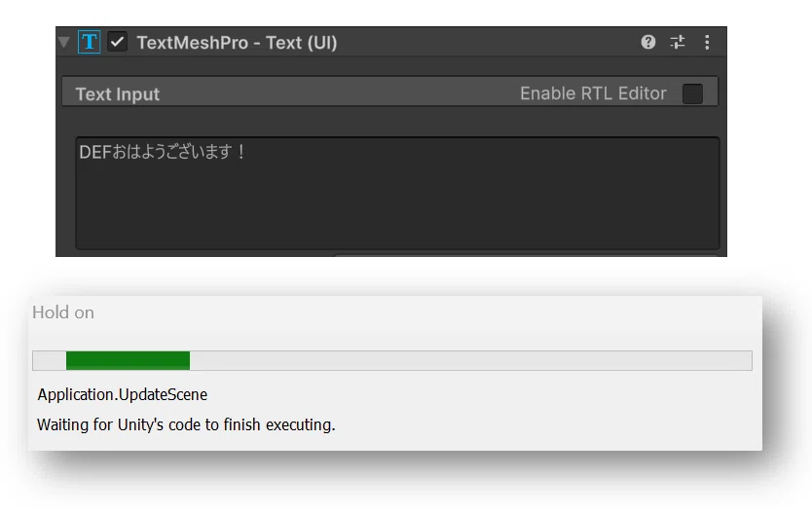
Task: Click the Enable RTL Editor label
Action: coord(593,93)
